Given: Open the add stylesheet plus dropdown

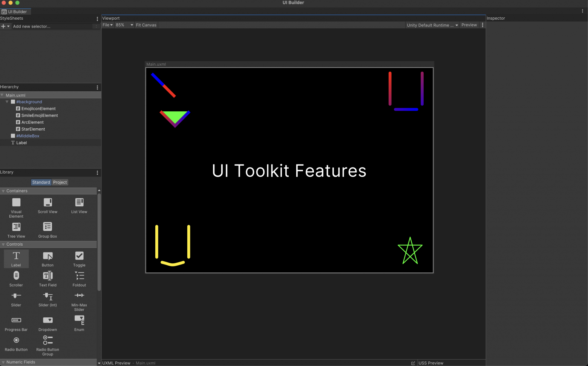Looking at the screenshot, I should tap(5, 26).
